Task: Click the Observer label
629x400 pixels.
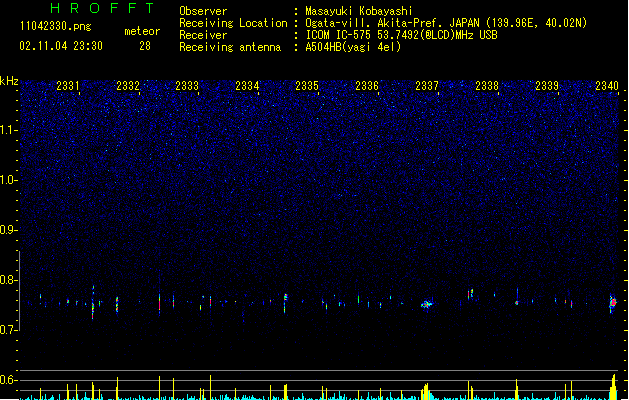Action: pyautogui.click(x=203, y=11)
